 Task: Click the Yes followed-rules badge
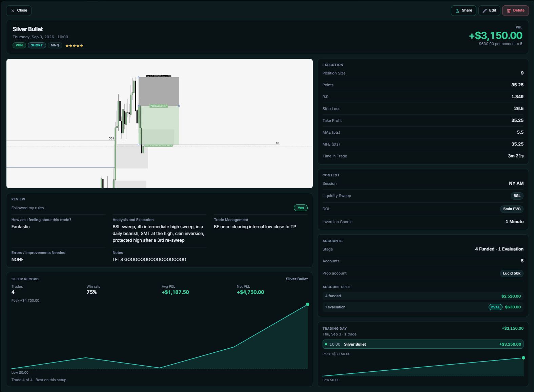click(301, 208)
